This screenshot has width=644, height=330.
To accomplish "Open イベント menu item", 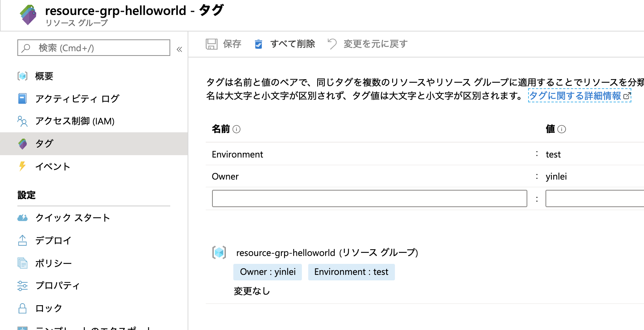I will coord(53,167).
